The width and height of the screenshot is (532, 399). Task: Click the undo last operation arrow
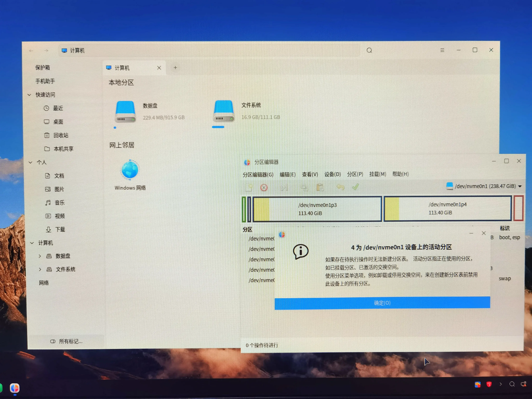pos(340,187)
